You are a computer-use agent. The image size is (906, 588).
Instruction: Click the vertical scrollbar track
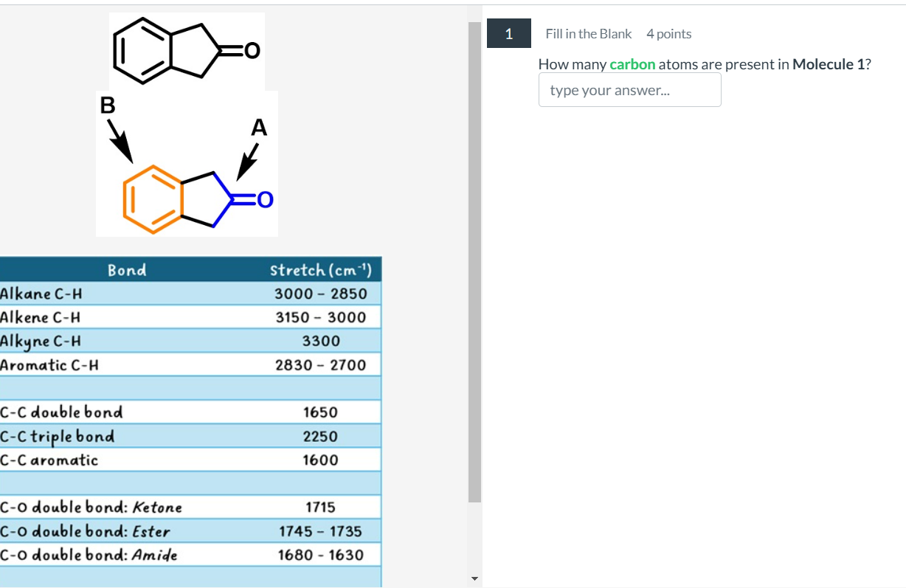tap(474, 295)
